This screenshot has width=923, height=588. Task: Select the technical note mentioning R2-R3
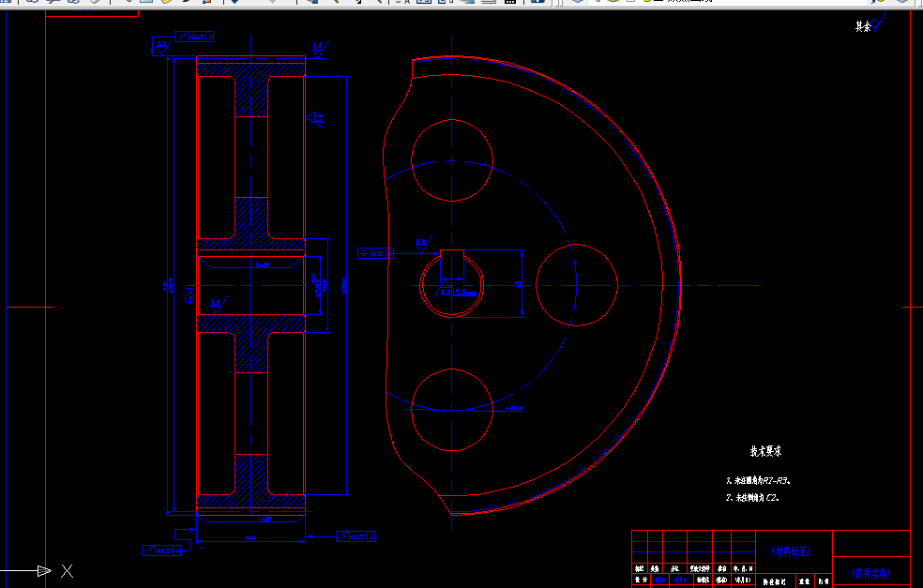[758, 481]
